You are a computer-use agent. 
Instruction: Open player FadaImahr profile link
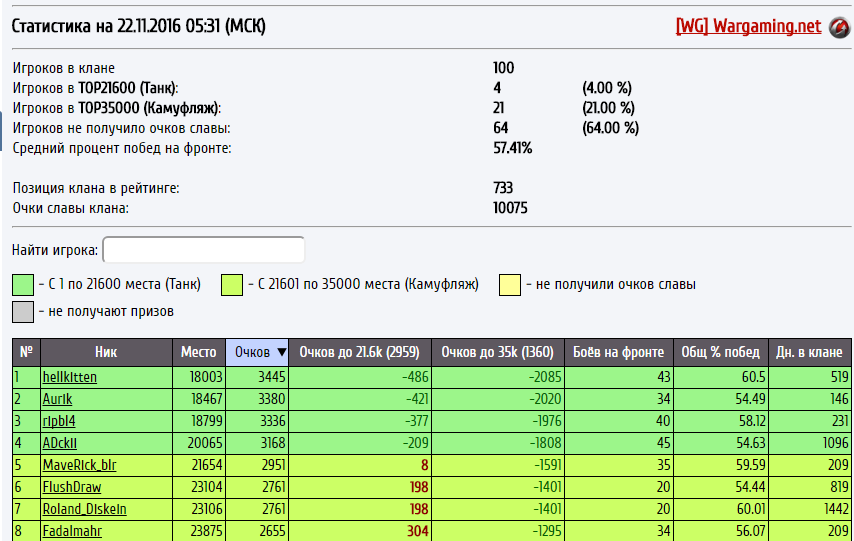tap(72, 531)
